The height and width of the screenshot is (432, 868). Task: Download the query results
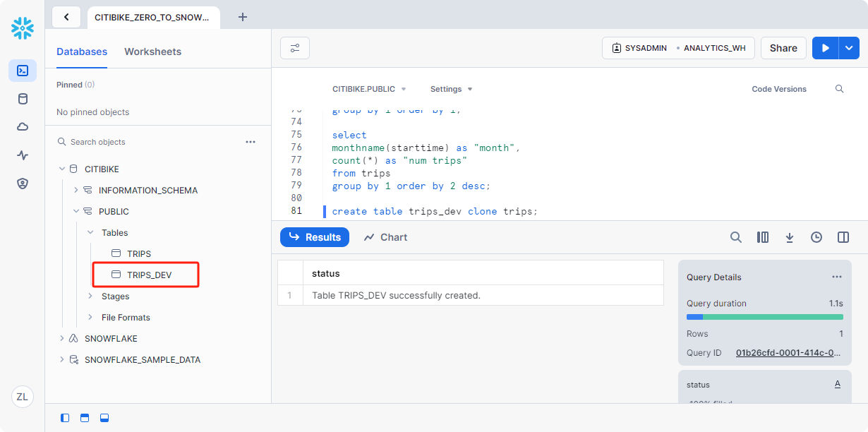click(790, 237)
